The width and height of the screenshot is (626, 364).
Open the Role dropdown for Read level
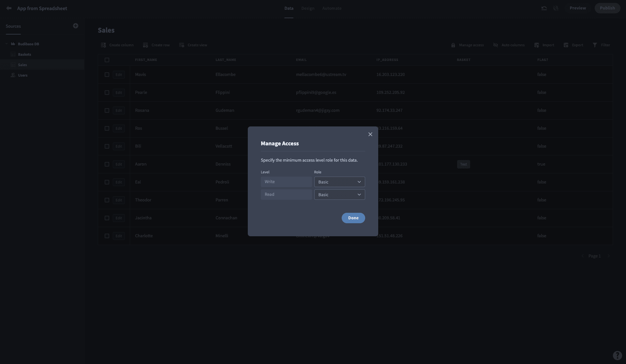coord(339,195)
